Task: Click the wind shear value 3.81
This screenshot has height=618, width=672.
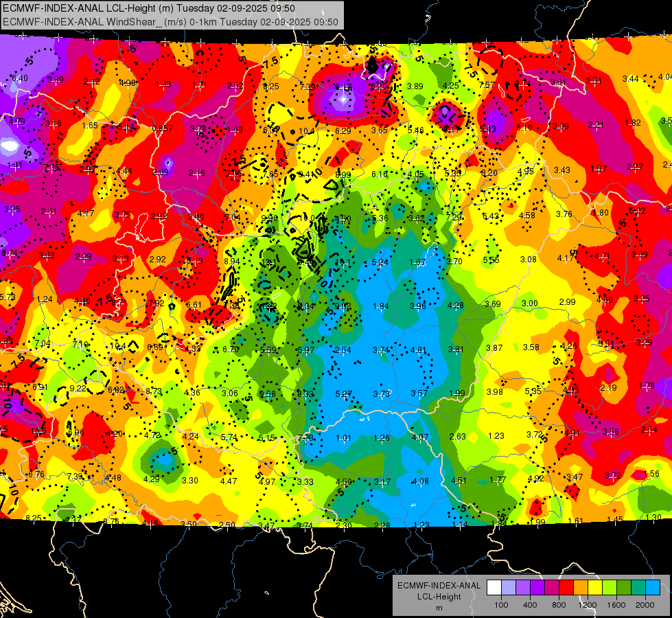Action: 456,349
